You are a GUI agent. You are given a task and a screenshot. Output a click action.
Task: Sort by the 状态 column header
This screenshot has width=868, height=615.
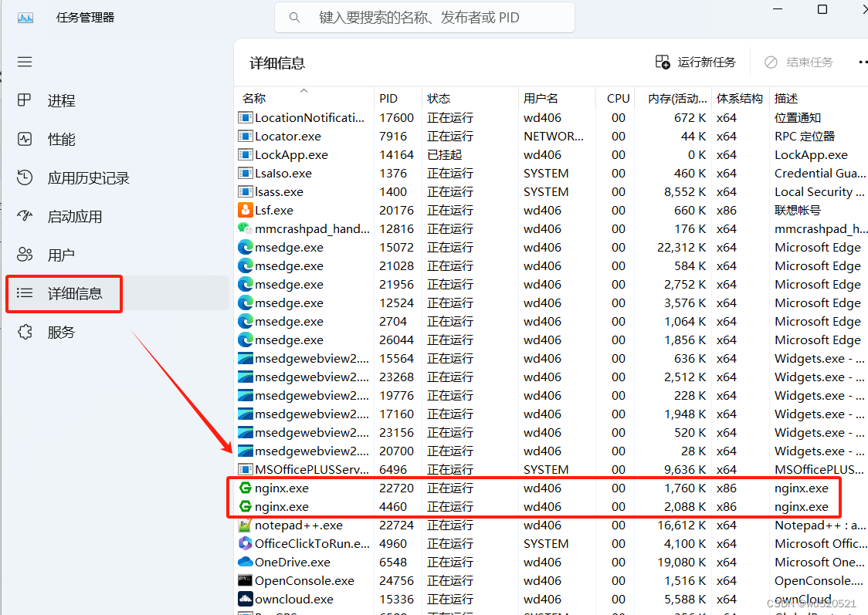coord(470,98)
